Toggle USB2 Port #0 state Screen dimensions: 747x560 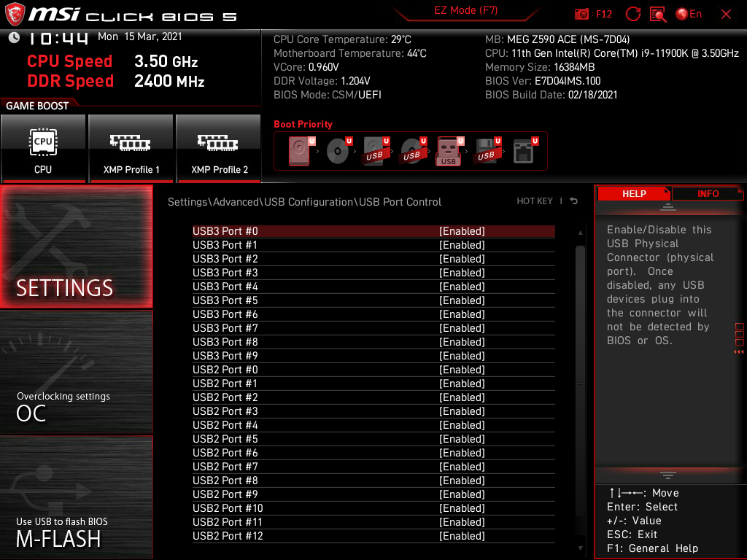[373, 370]
